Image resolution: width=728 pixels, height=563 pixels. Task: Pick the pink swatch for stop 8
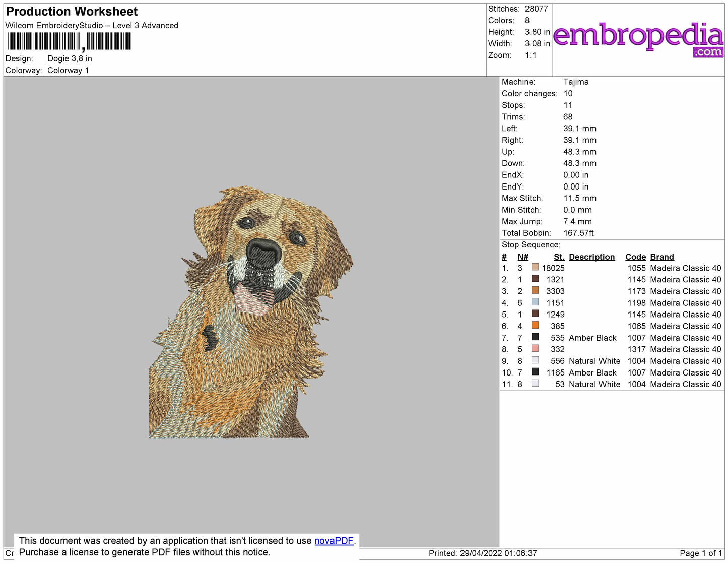pos(535,348)
